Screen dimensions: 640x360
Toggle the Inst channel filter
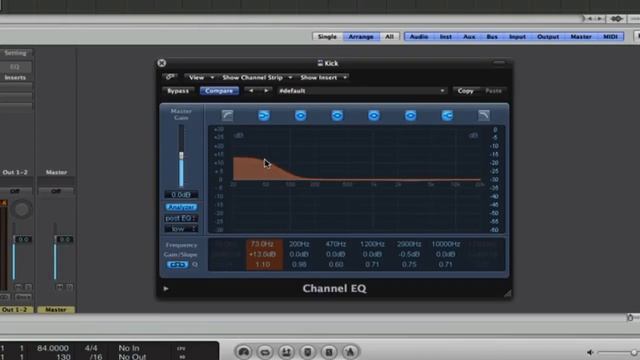click(x=446, y=37)
